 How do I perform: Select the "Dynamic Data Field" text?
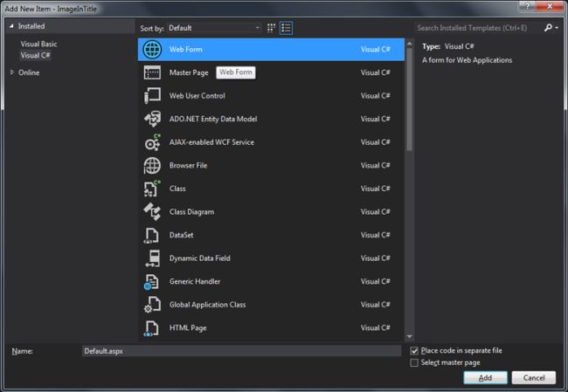(x=199, y=258)
